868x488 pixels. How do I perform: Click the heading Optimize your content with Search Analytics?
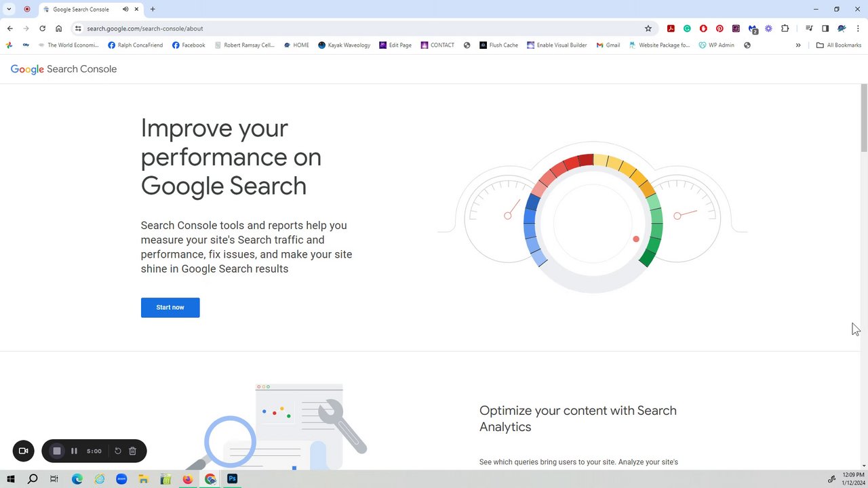tap(578, 419)
